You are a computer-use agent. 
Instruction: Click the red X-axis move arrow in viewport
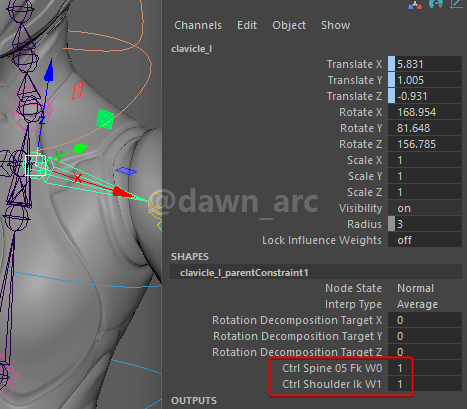point(122,192)
